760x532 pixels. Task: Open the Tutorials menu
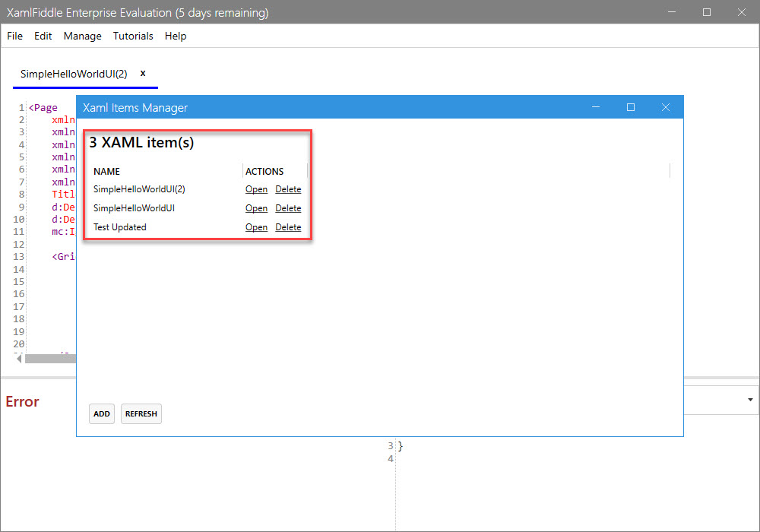133,36
